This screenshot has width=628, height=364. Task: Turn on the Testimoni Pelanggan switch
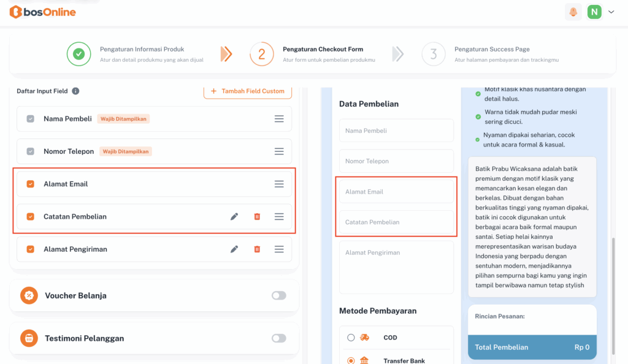(x=278, y=338)
